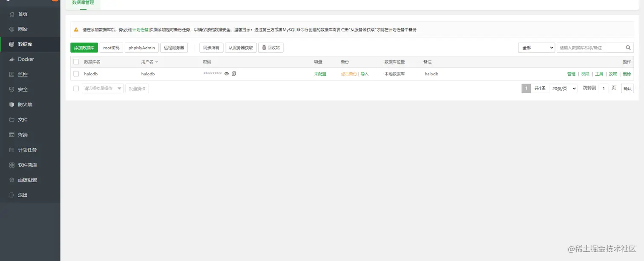
Task: Click the search magnifier icon
Action: [628, 48]
